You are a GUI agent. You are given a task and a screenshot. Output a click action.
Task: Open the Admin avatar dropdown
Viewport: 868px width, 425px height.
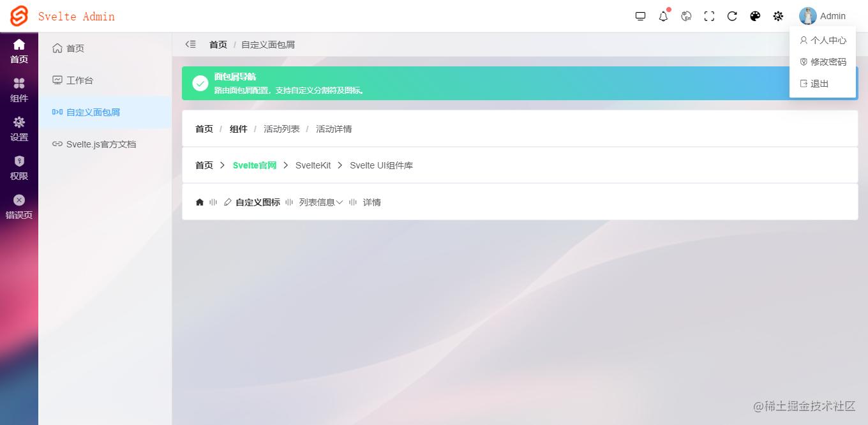tap(823, 16)
